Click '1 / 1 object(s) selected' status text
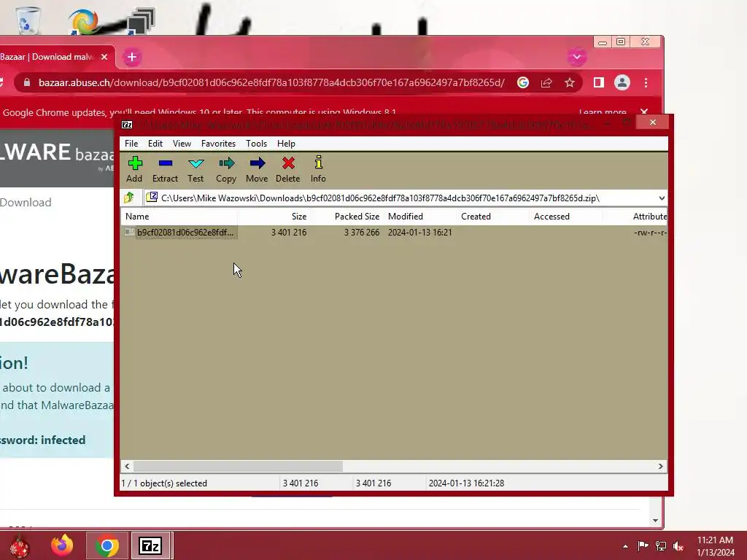 164,483
